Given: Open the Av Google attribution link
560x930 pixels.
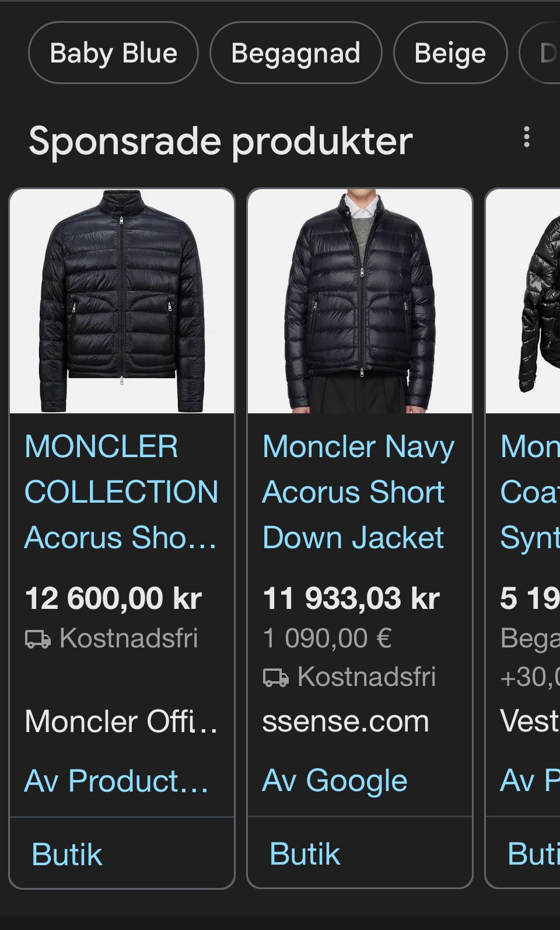Looking at the screenshot, I should [x=335, y=781].
